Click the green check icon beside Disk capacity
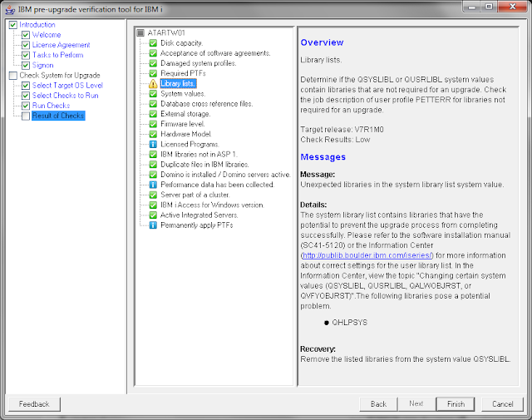The width and height of the screenshot is (532, 420). [x=153, y=43]
